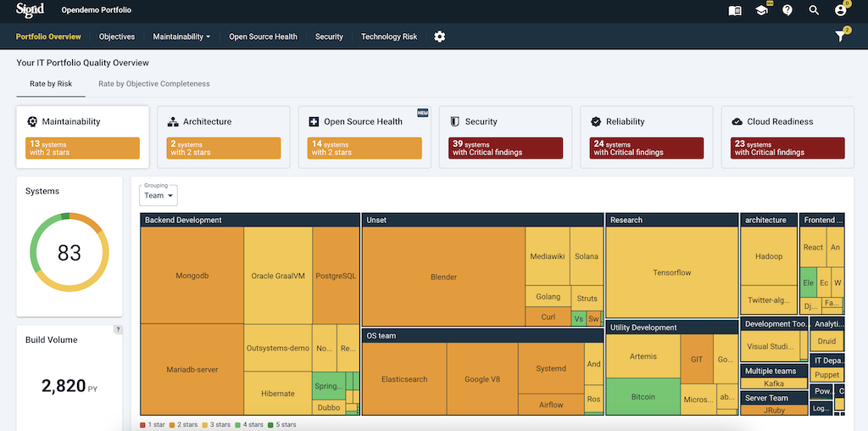Click the Maintainability card icon
This screenshot has height=431, width=868.
pos(32,121)
